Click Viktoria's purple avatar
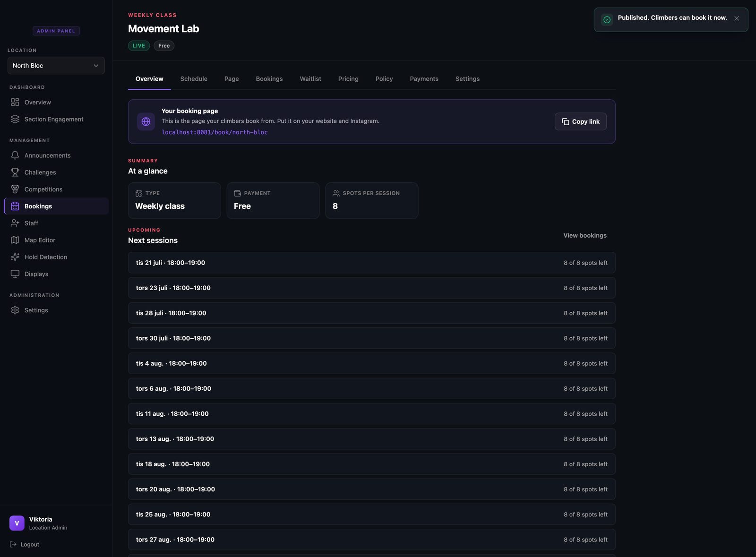The image size is (756, 557). click(x=17, y=523)
